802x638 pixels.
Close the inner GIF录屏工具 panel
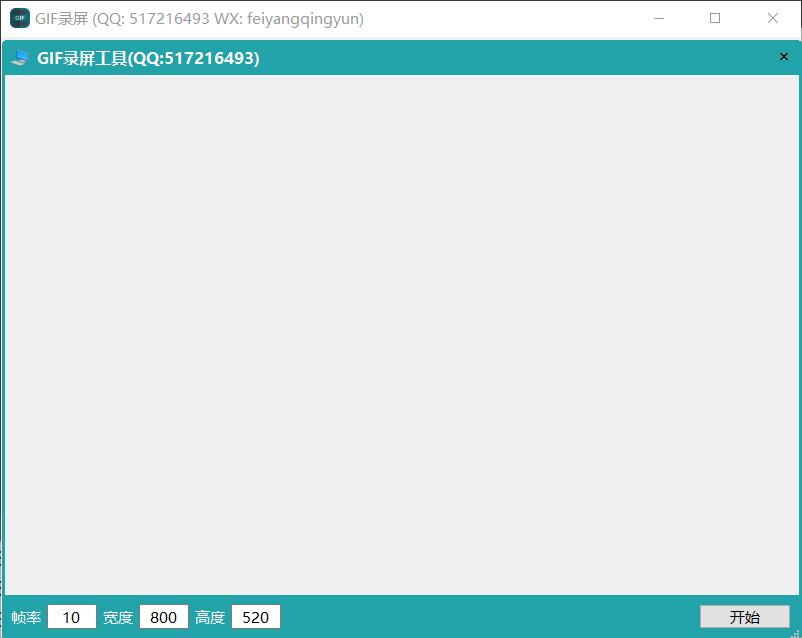pyautogui.click(x=784, y=57)
